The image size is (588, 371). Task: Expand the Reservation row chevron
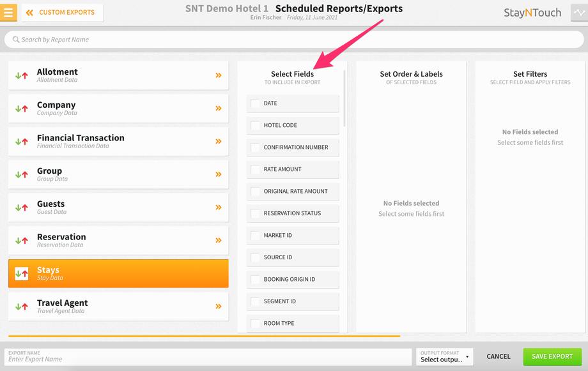point(219,240)
